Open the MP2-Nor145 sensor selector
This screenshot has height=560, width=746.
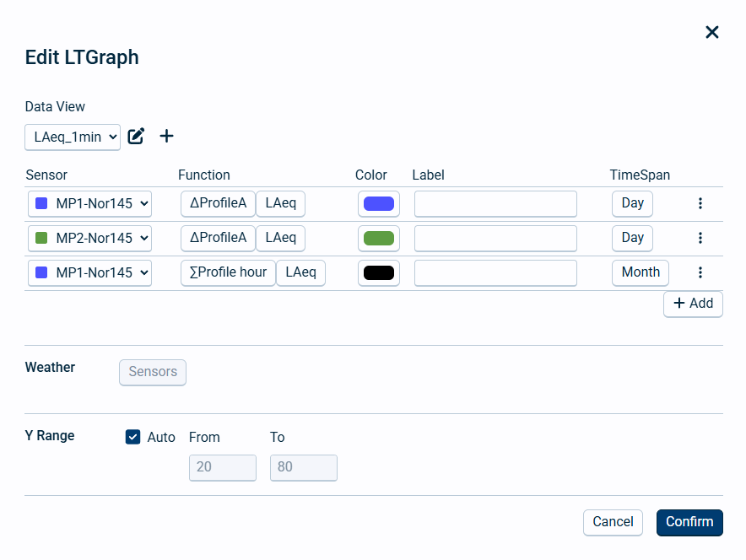(x=89, y=238)
